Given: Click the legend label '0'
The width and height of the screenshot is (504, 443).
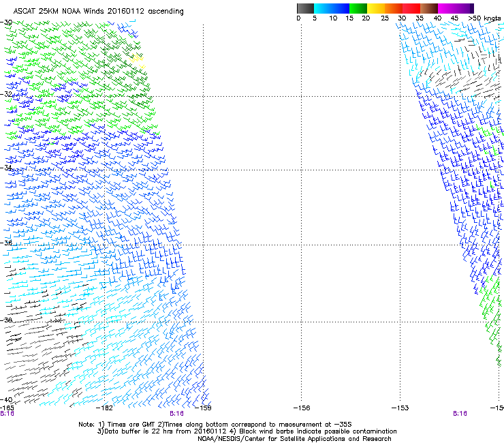Looking at the screenshot, I should coord(298,18).
